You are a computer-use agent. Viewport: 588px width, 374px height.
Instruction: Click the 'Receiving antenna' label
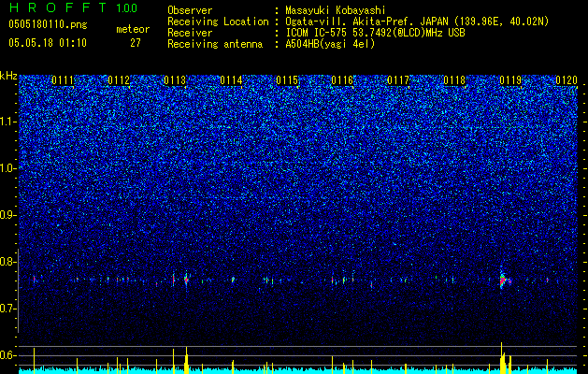(215, 44)
